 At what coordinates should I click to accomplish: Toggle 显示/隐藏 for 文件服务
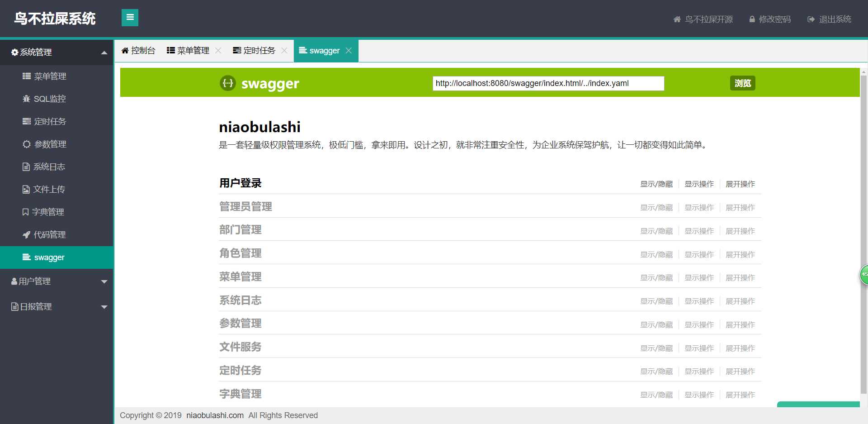pyautogui.click(x=656, y=348)
